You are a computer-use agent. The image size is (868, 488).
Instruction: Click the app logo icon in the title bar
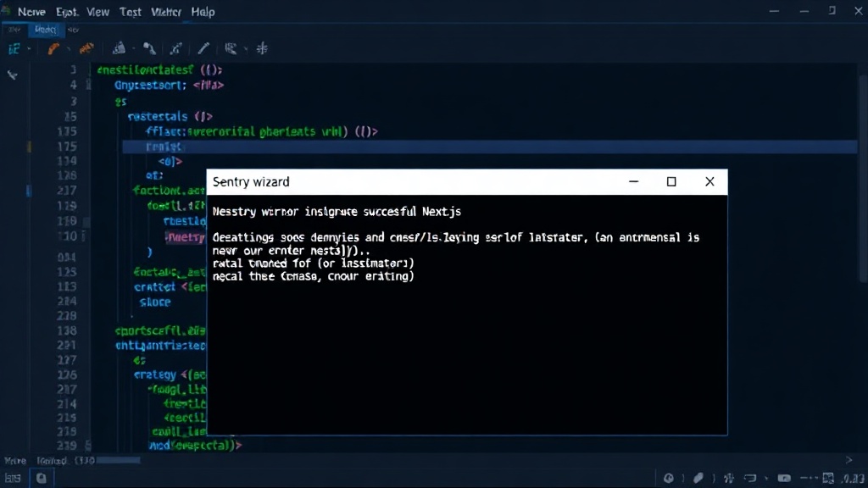pyautogui.click(x=6, y=9)
